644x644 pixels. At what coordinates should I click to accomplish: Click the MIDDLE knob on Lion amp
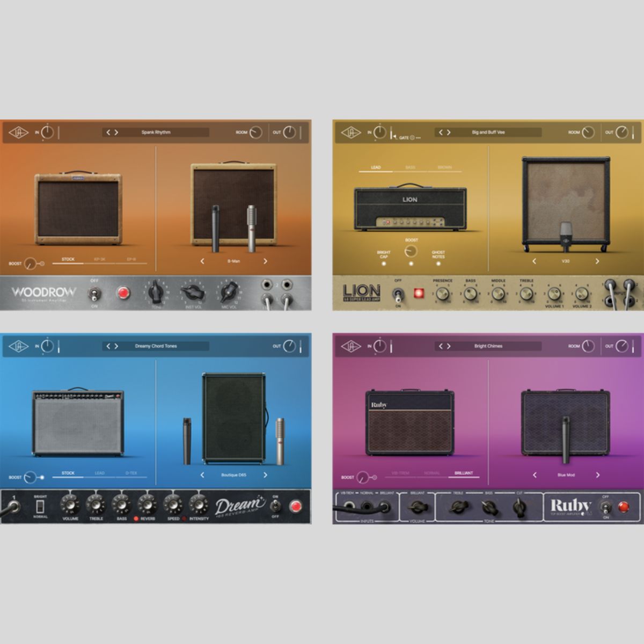pos(498,294)
